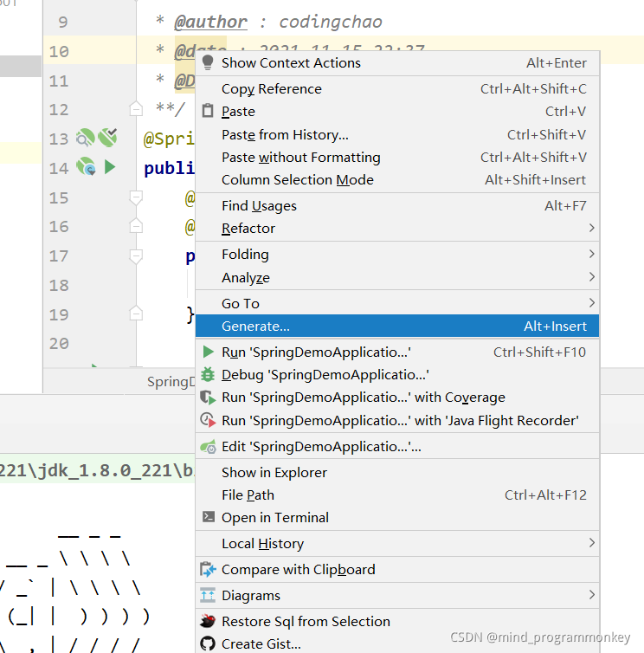Viewport: 644px width, 653px height.
Task: Toggle the fold marker on line 15
Action: click(136, 197)
